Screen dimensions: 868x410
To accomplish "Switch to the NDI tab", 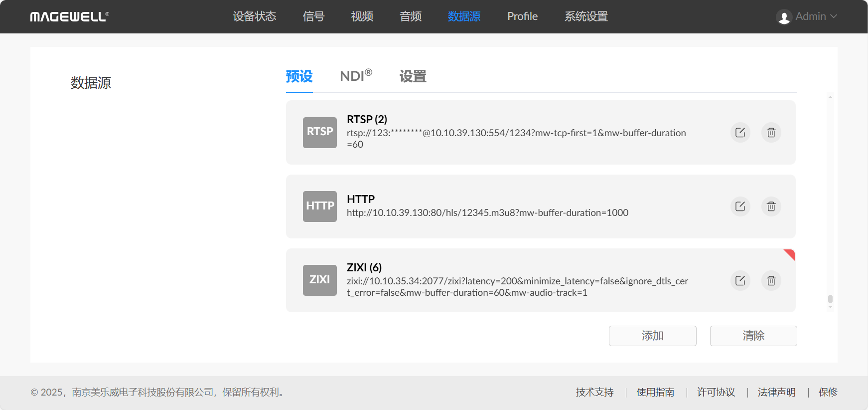I will (x=356, y=76).
